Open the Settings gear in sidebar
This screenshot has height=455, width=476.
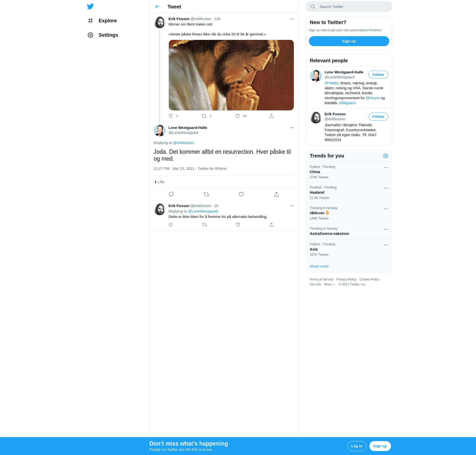click(x=90, y=35)
